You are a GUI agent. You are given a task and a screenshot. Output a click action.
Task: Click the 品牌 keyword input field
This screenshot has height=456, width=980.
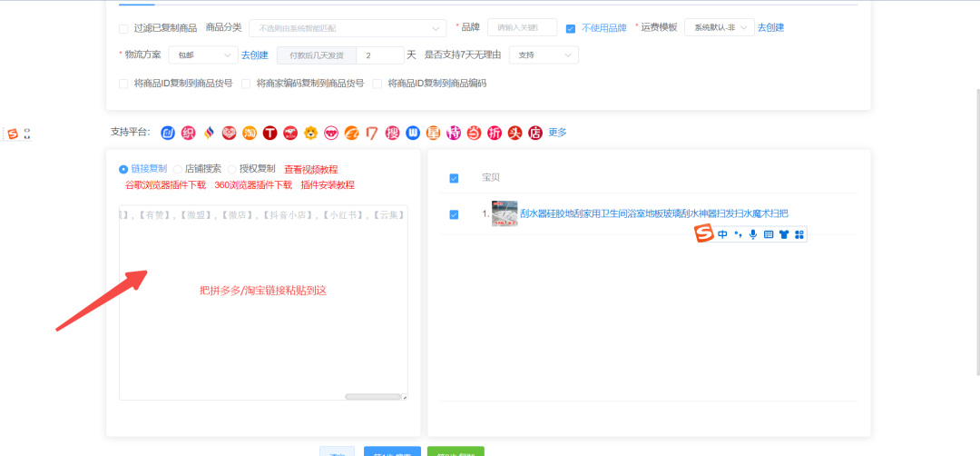(x=522, y=27)
